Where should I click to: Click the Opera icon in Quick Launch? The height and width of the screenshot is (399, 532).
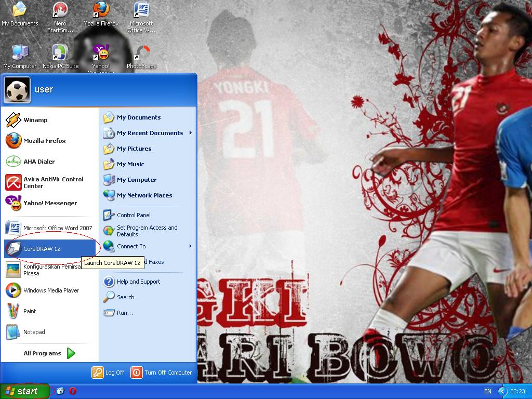pyautogui.click(x=73, y=391)
